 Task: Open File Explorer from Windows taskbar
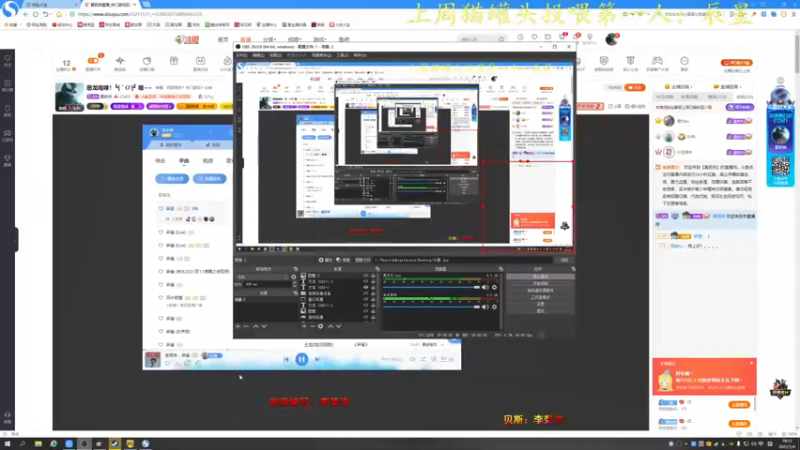point(38,444)
